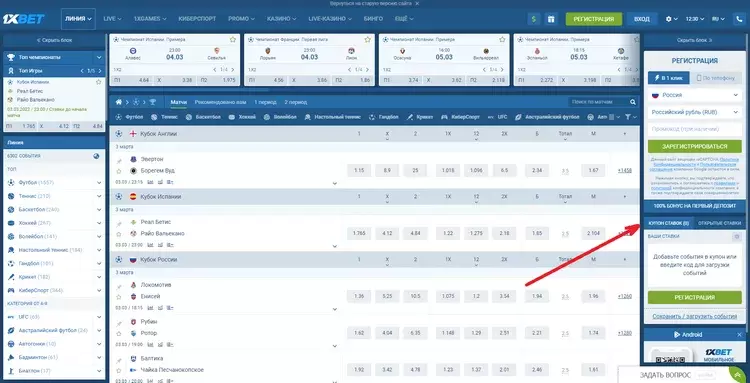Click the match search field
The height and width of the screenshot is (383, 750).
599,102
